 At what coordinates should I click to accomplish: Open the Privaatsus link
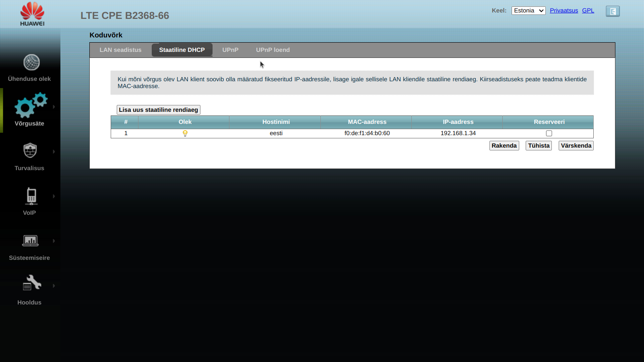pos(564,10)
